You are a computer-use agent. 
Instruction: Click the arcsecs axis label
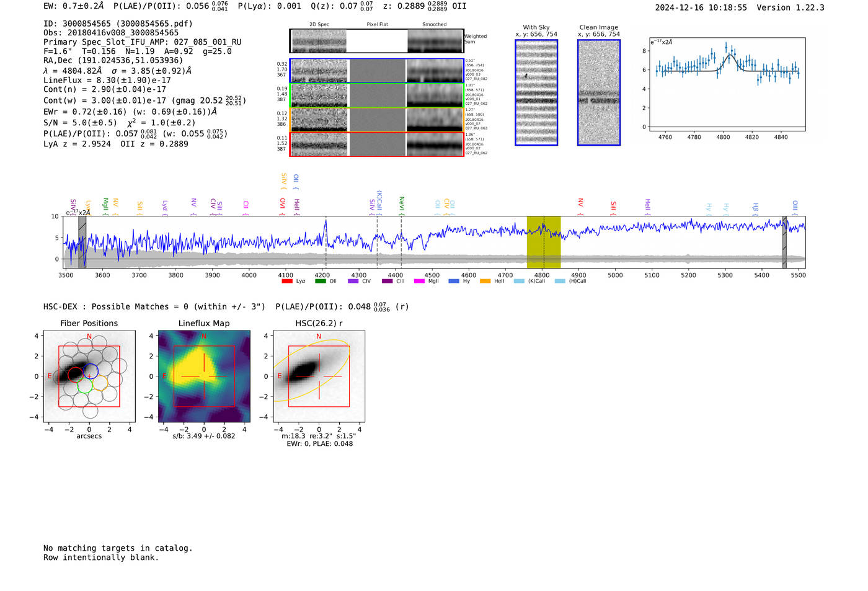[89, 436]
